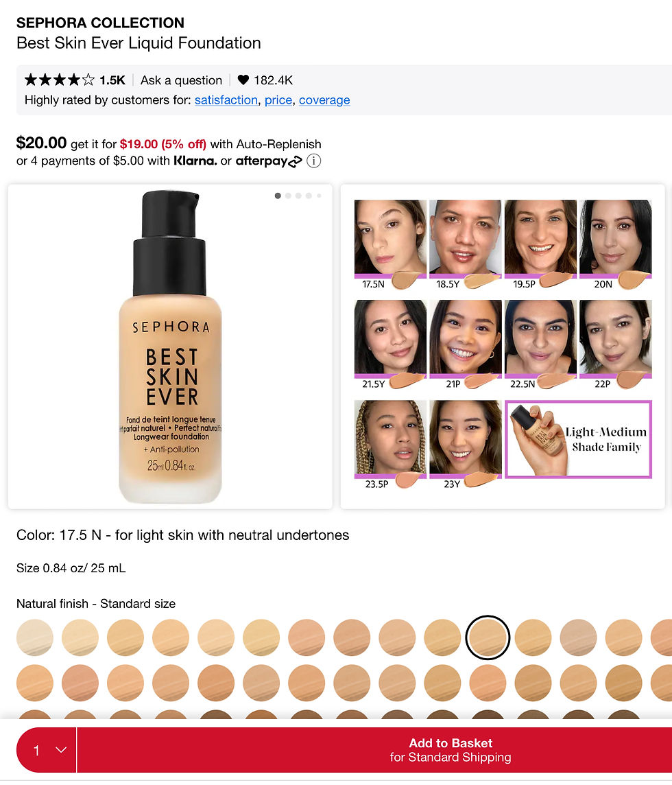Open the foundation bottle product image
Viewport: 672px width, 785px height.
point(170,347)
